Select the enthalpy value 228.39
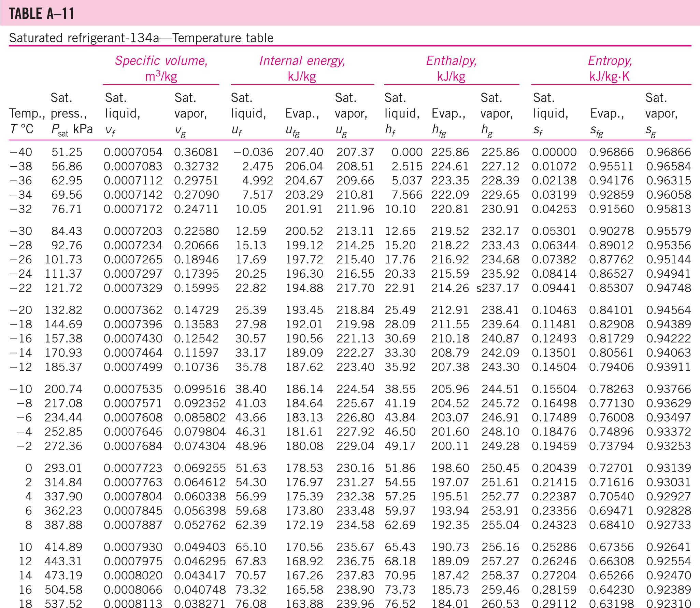This screenshot has height=608, width=700. click(500, 181)
